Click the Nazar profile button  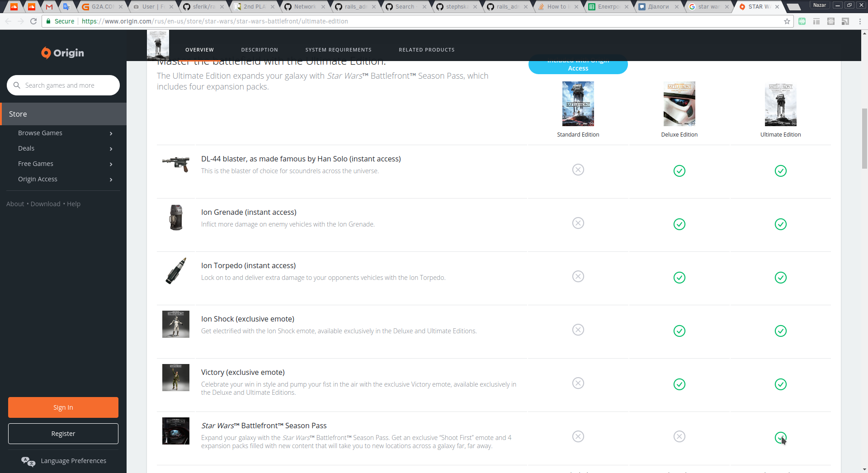coord(820,5)
